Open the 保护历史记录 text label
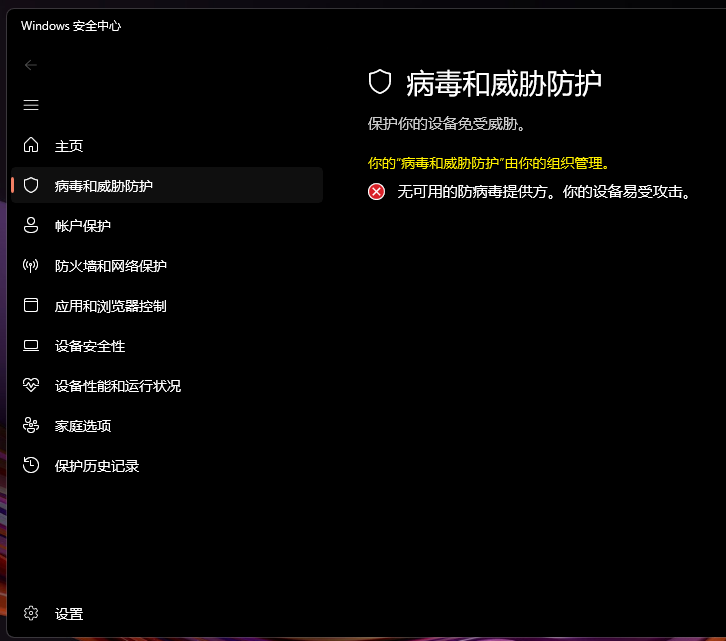 pyautogui.click(x=97, y=466)
